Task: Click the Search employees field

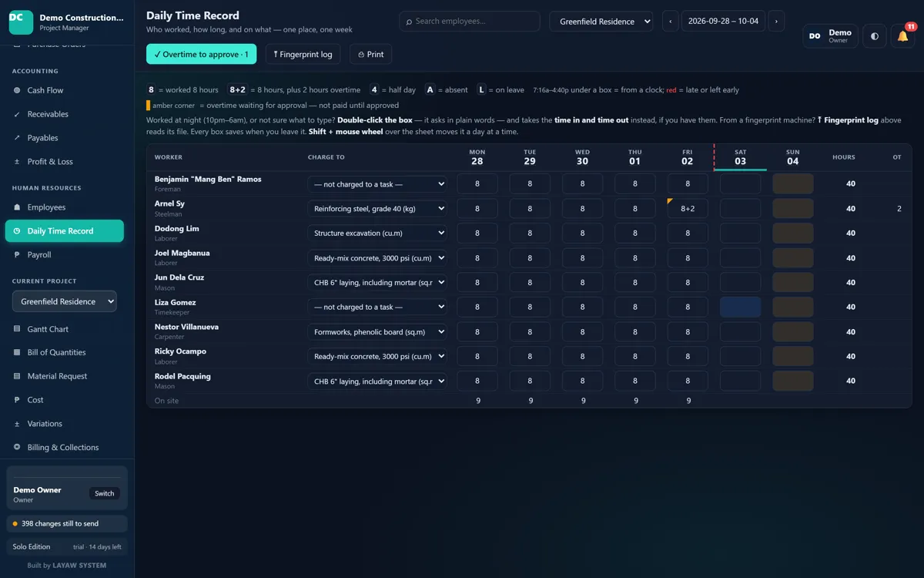Action: [x=469, y=22]
